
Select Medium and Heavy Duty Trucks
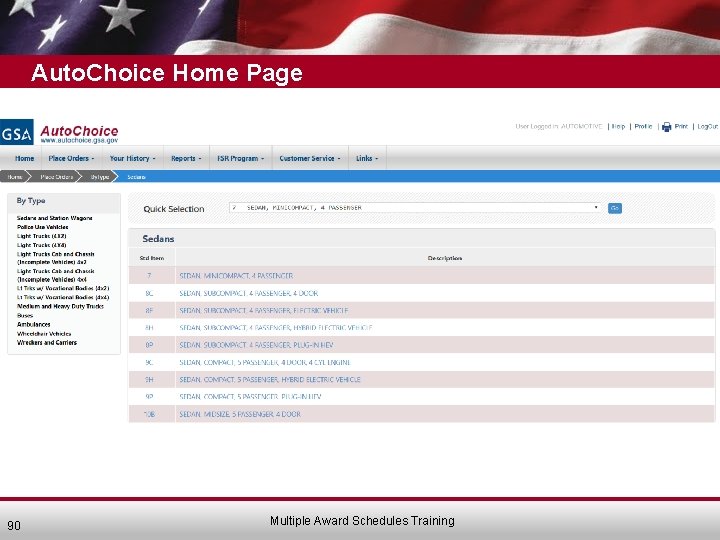point(60,306)
